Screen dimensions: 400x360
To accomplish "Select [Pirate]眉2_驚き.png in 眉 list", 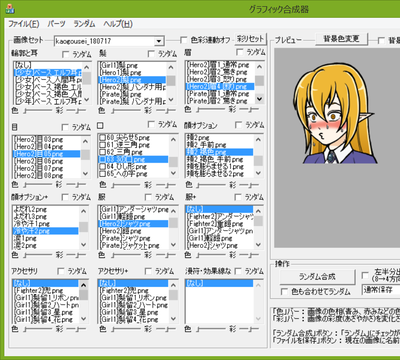I will [220, 101].
